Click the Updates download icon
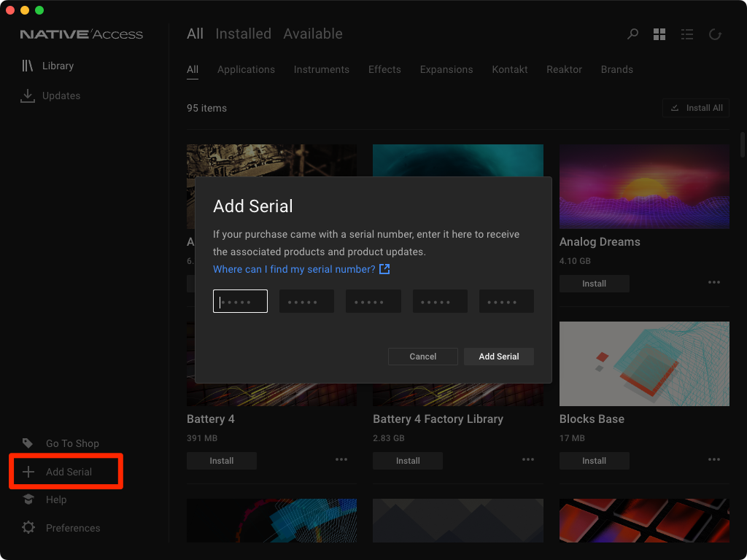This screenshot has height=560, width=747. pyautogui.click(x=28, y=96)
